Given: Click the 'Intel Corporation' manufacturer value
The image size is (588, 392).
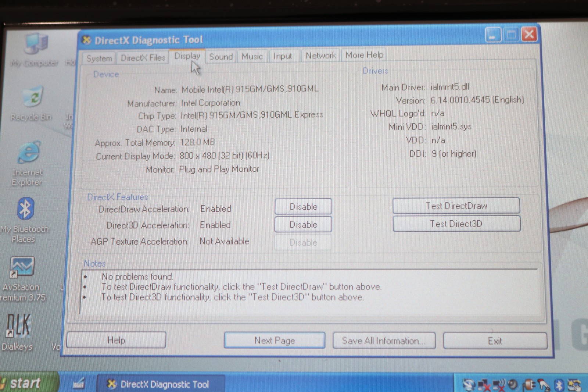Looking at the screenshot, I should [210, 103].
